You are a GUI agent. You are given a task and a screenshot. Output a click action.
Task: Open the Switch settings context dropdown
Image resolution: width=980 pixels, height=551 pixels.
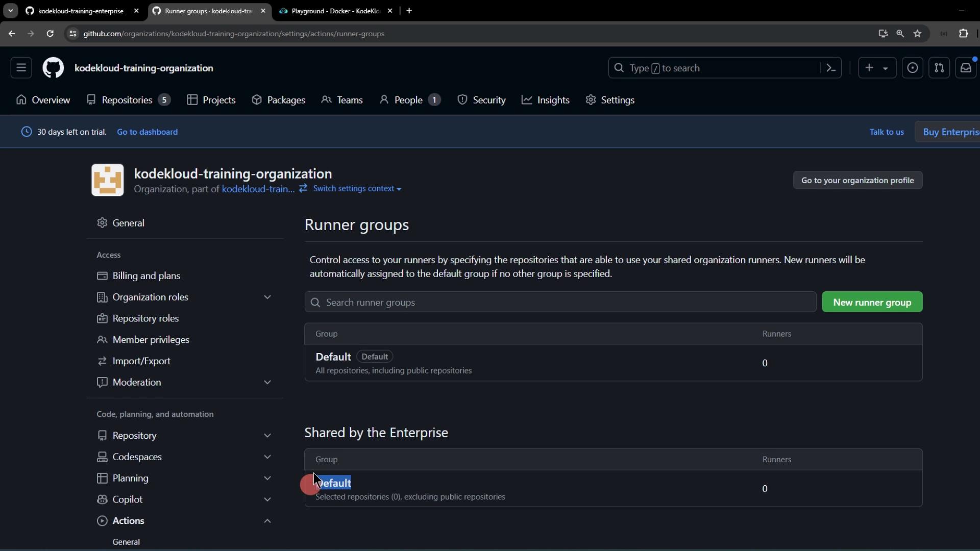357,189
